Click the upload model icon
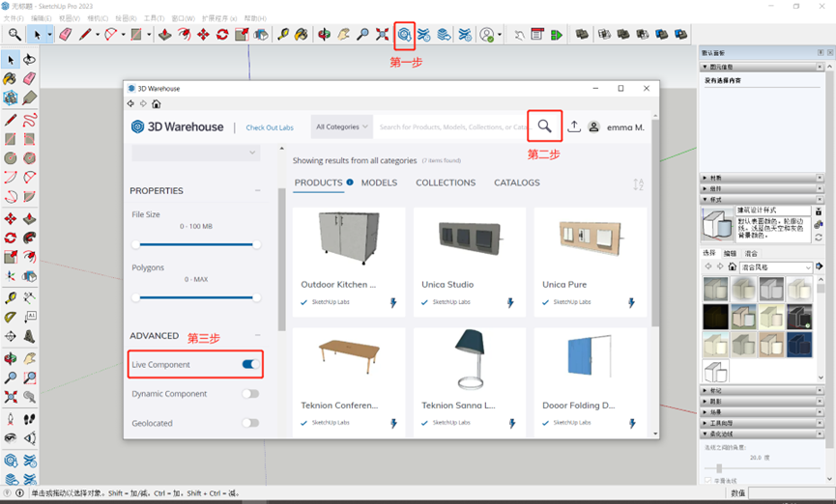836x504 pixels. pyautogui.click(x=574, y=126)
